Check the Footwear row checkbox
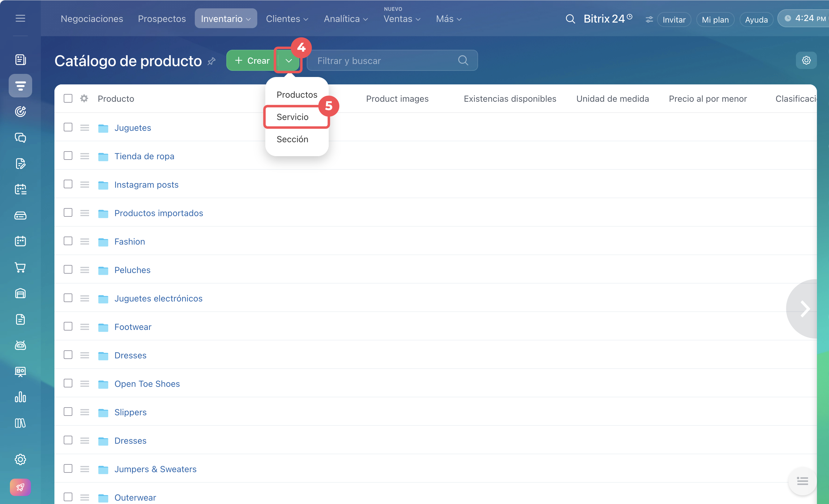Screen dimensions: 829x504 pos(68,326)
